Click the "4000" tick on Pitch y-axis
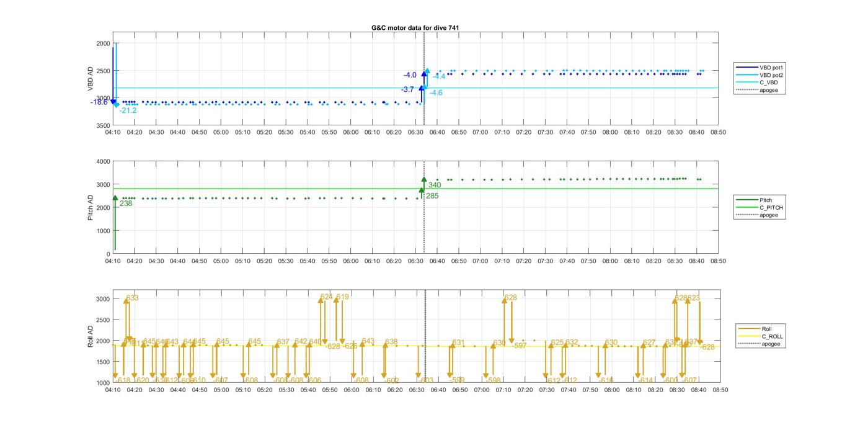 click(103, 161)
